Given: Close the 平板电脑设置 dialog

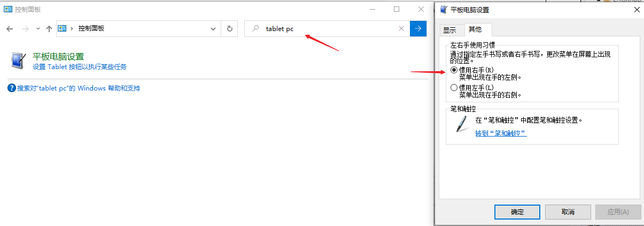Looking at the screenshot, I should coord(635,10).
